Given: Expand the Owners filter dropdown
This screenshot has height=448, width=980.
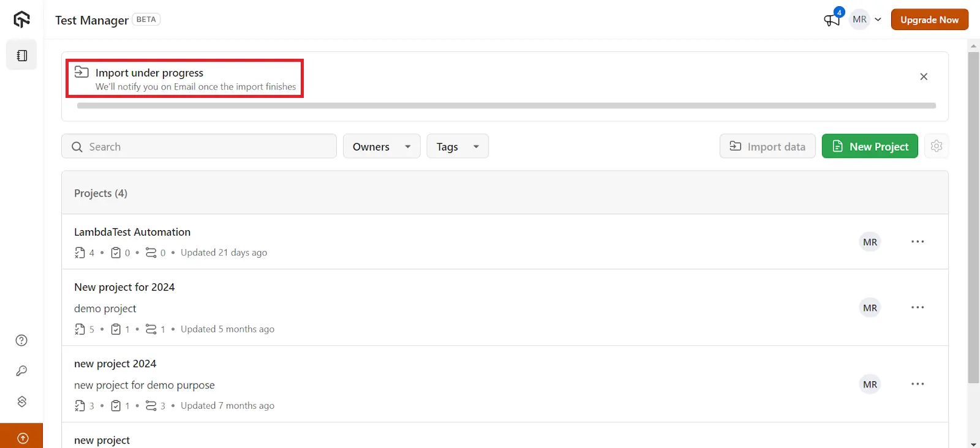Looking at the screenshot, I should pos(381,147).
